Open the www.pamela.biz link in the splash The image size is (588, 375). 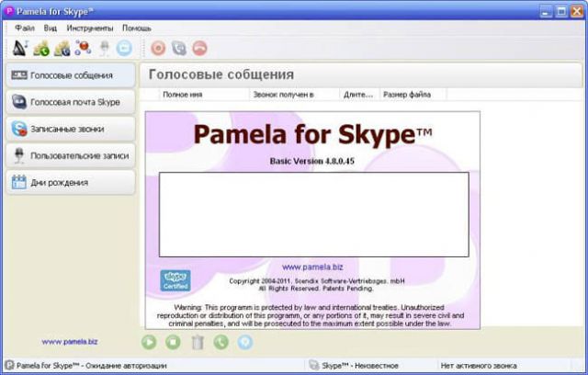[x=312, y=267]
